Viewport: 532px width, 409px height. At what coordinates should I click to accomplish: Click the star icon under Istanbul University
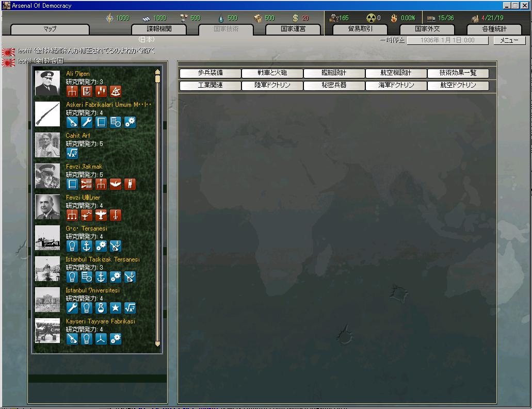(116, 307)
